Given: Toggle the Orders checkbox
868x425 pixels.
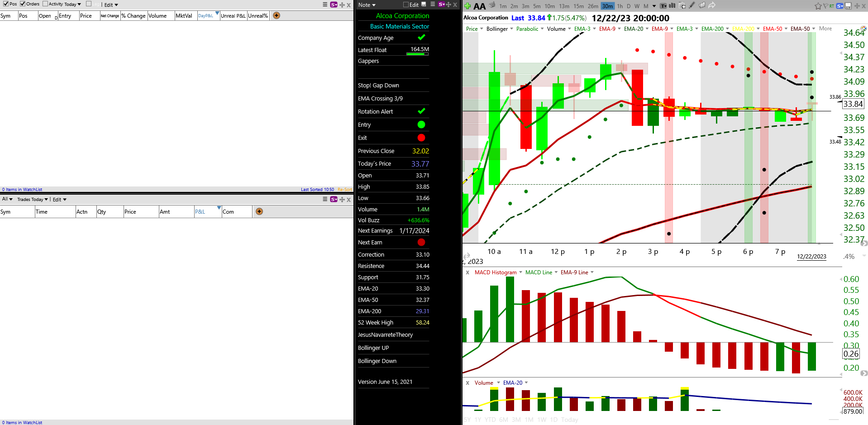Looking at the screenshot, I should 23,4.
